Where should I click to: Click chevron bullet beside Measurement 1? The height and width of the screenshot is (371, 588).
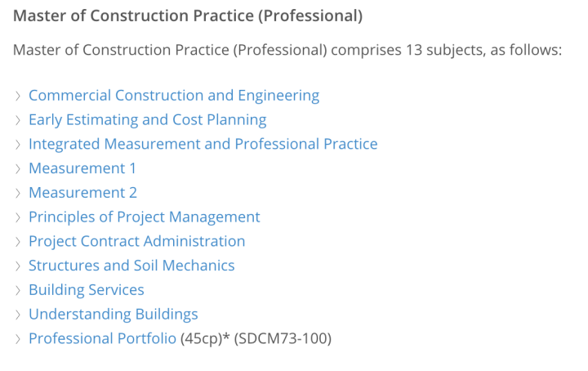tap(18, 169)
